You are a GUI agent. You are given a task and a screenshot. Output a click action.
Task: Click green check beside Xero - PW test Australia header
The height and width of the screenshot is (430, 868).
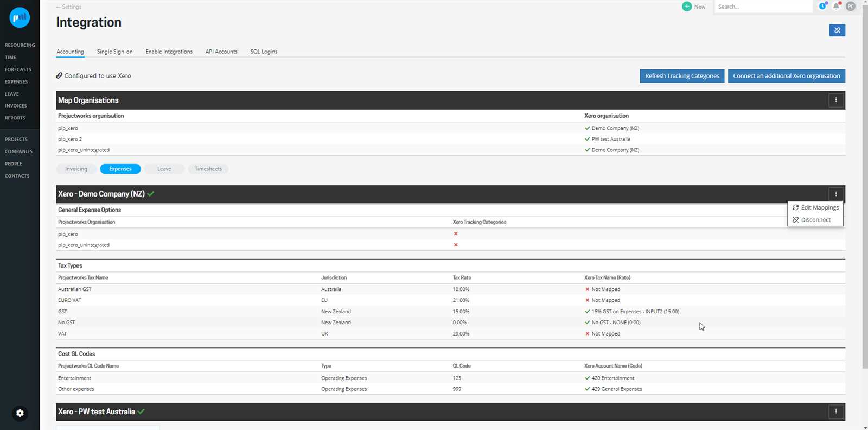141,412
